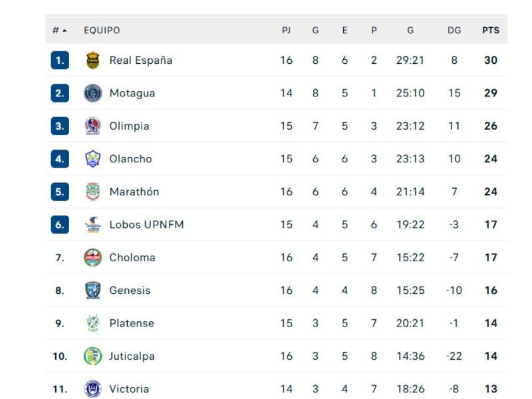
Task: Click the Olimpia club logo
Action: pyautogui.click(x=93, y=126)
